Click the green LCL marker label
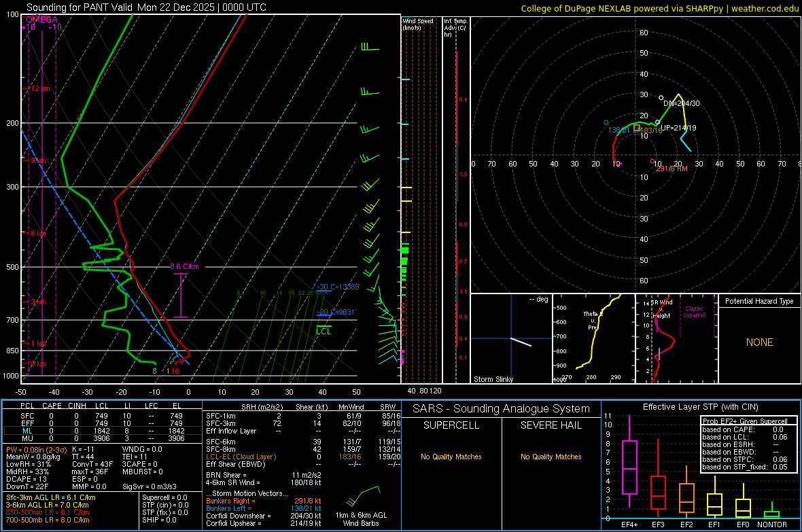 pyautogui.click(x=324, y=332)
